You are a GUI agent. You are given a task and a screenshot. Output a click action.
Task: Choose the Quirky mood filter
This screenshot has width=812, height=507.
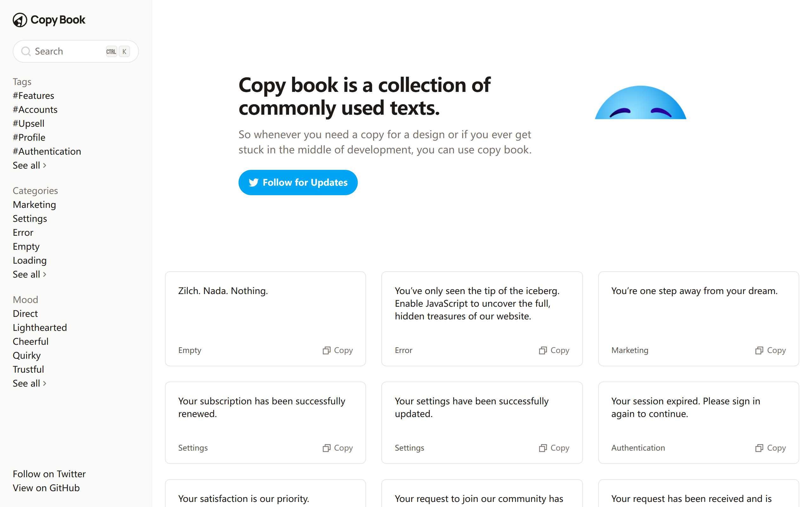27,356
